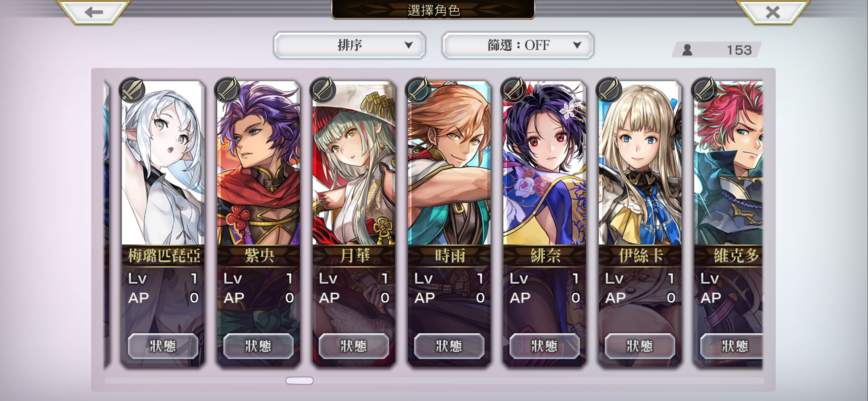Click weapon class icon on 緋奈 card
The width and height of the screenshot is (868, 401).
point(513,90)
